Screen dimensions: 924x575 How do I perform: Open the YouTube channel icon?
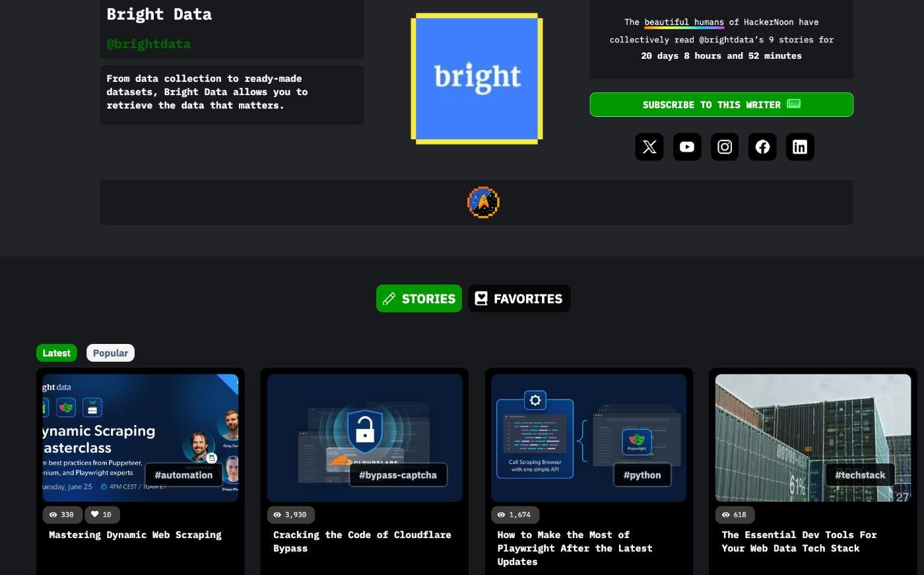coord(686,147)
